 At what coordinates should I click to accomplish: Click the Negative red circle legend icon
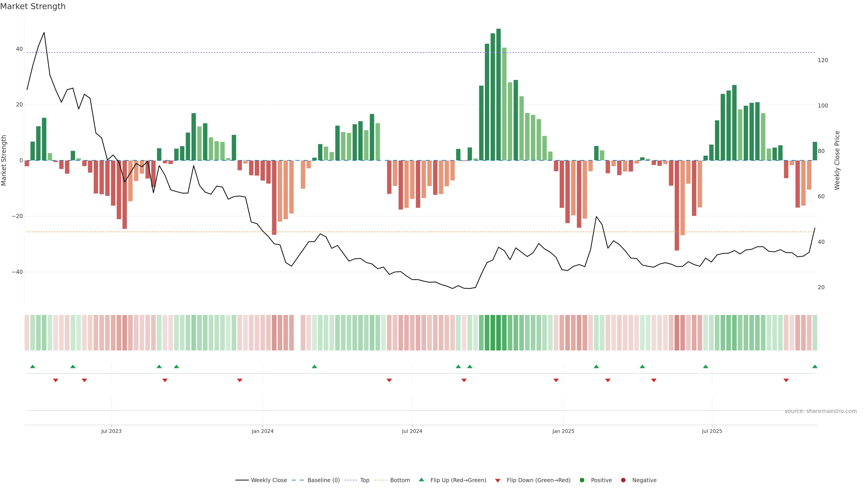623,480
